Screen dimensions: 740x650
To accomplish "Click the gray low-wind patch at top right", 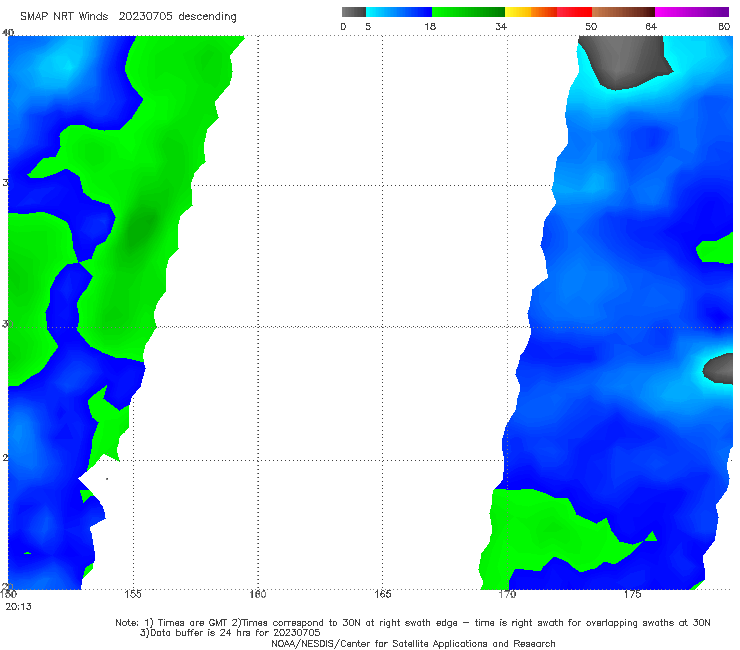I will pos(623,61).
